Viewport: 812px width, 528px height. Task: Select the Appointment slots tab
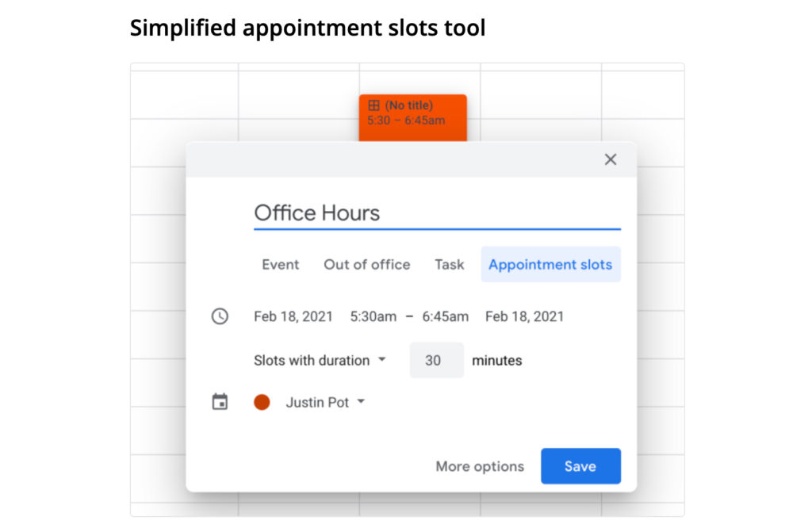click(x=550, y=265)
